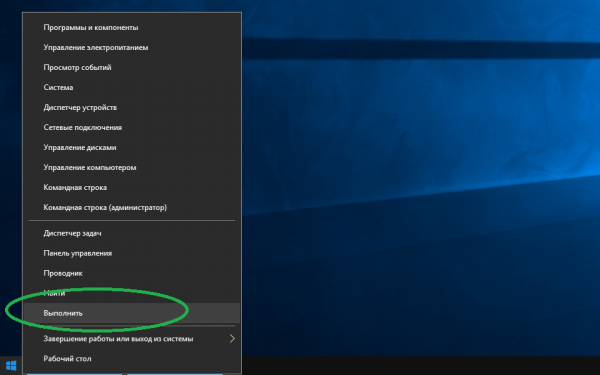Open Просмотр событий

click(x=132, y=67)
